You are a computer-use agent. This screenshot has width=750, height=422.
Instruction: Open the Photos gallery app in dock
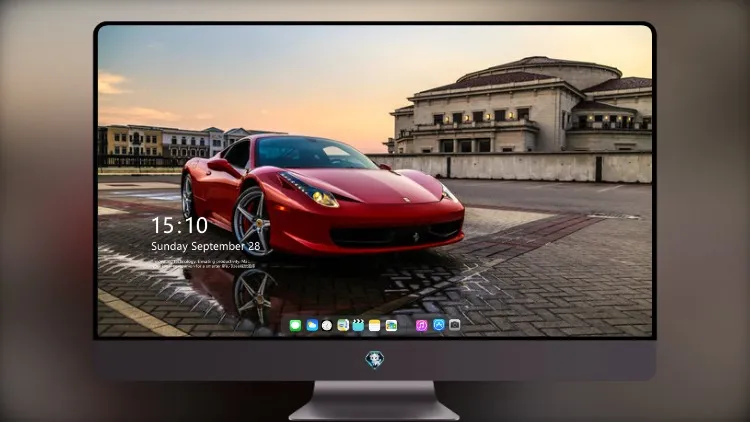pos(391,326)
